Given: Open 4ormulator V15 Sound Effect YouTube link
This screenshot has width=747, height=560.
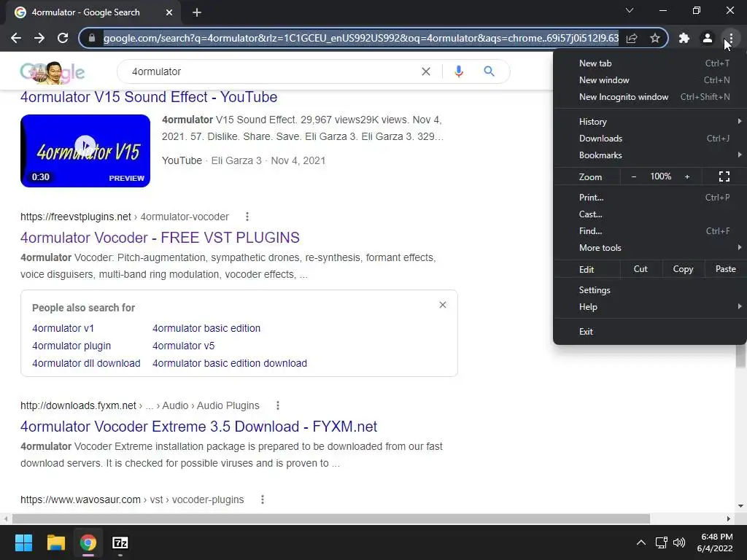Looking at the screenshot, I should point(149,97).
